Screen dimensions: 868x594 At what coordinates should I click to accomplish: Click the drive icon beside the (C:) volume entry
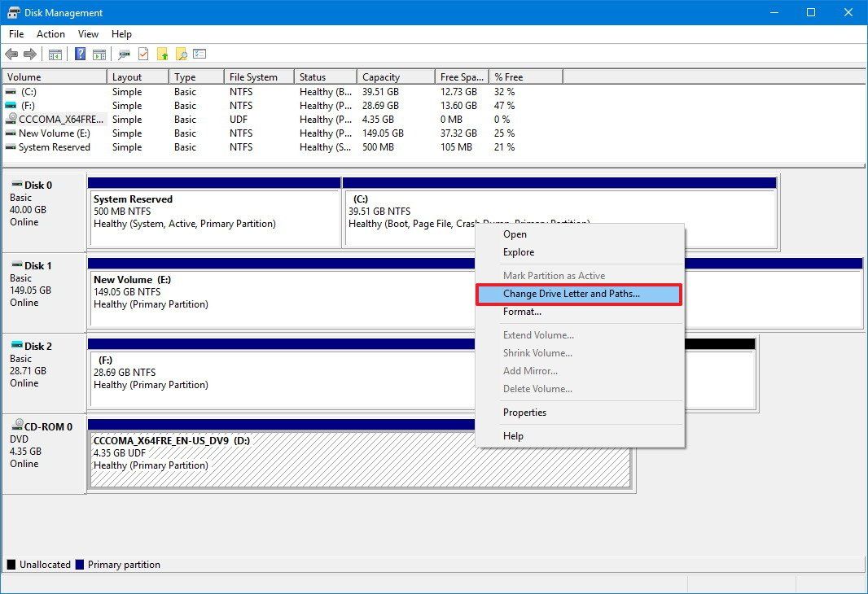11,91
